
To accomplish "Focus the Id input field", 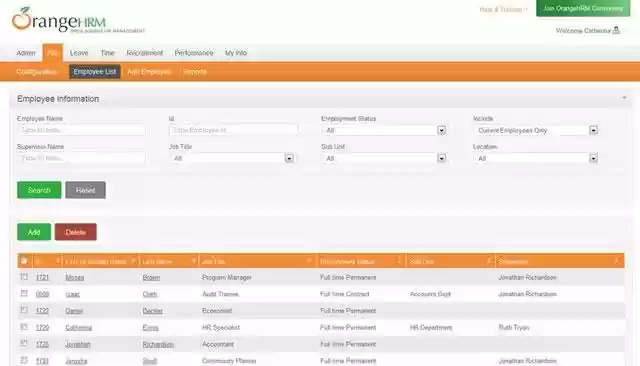I will click(233, 130).
